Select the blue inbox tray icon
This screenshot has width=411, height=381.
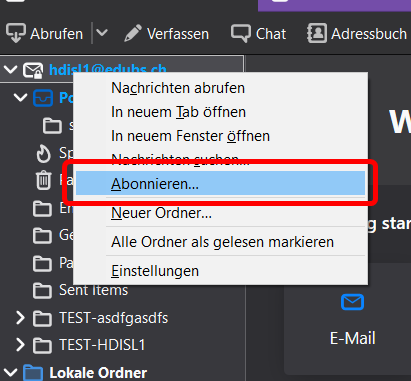43,98
